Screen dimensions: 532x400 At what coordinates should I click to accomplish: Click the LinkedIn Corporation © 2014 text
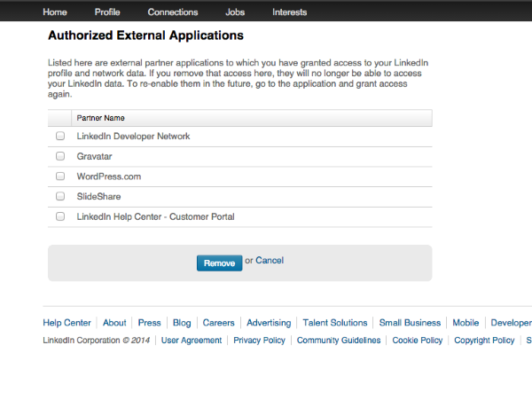click(x=96, y=341)
